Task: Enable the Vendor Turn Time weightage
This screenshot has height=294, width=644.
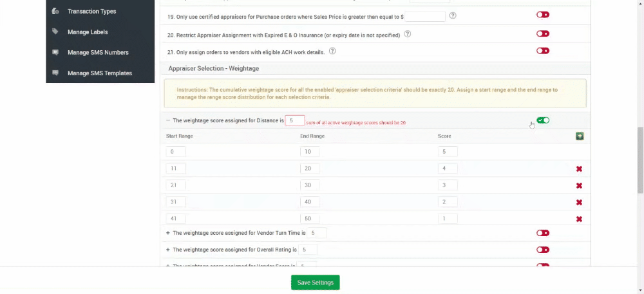Action: tap(542, 233)
